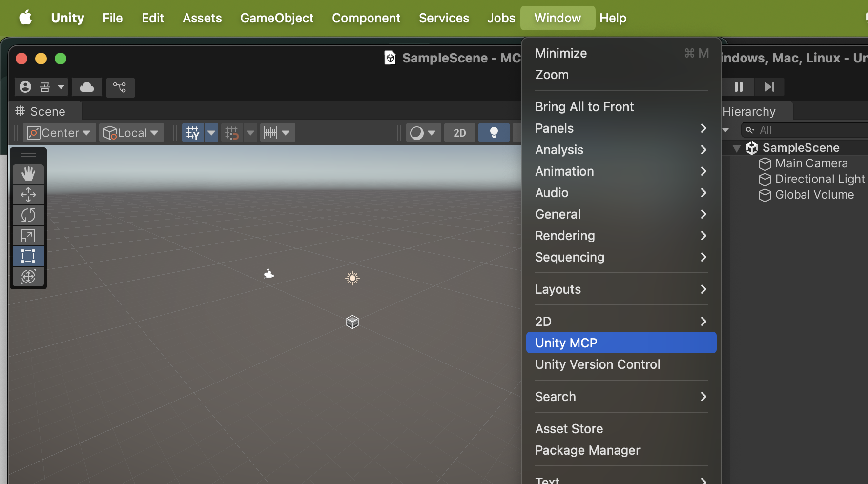Viewport: 868px width, 484px height.
Task: Click the SampleScene document icon in title
Action: coord(390,58)
